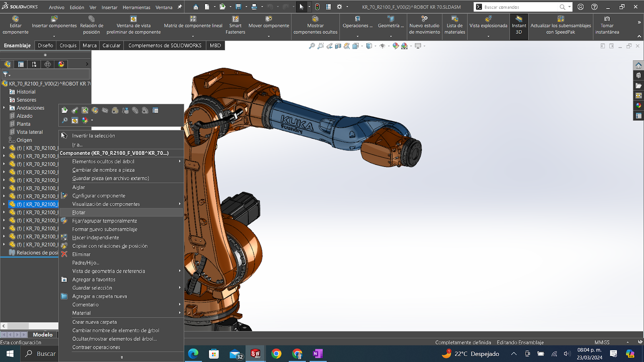Click Editar componente in the ribbon
The image size is (644, 362).
point(15,25)
